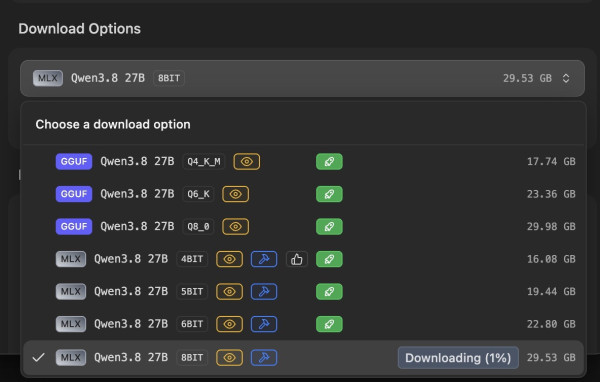Click 8BIT tag in the selected dropdown header
This screenshot has width=600, height=382.
pos(169,78)
